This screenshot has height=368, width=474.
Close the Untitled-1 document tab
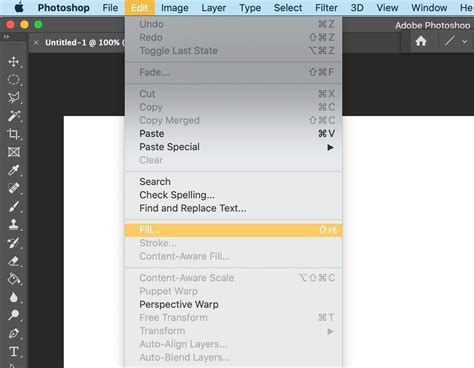36,43
